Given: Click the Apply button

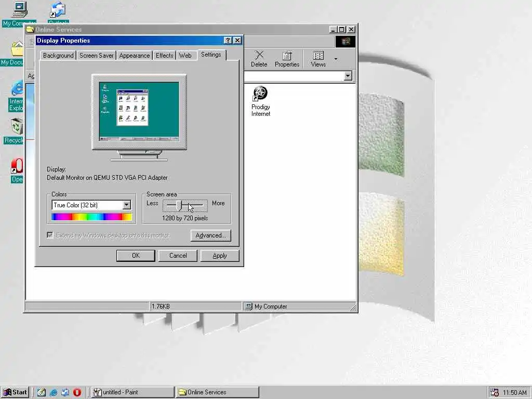Looking at the screenshot, I should (220, 256).
